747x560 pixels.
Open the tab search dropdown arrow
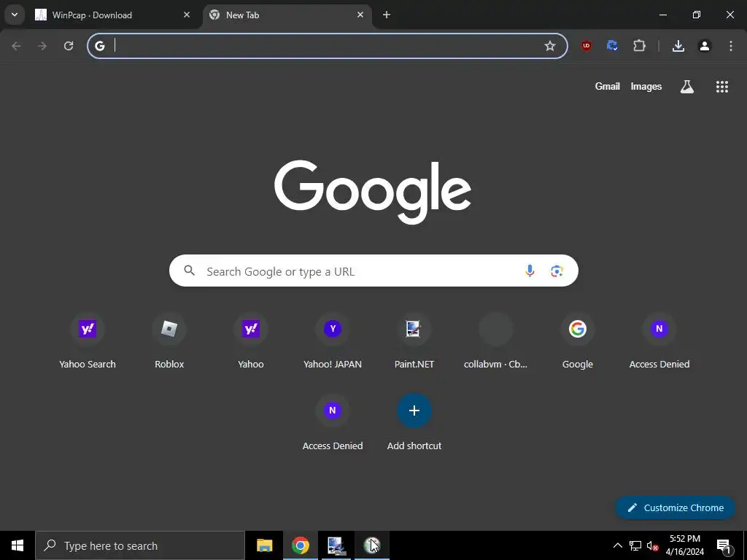click(15, 15)
